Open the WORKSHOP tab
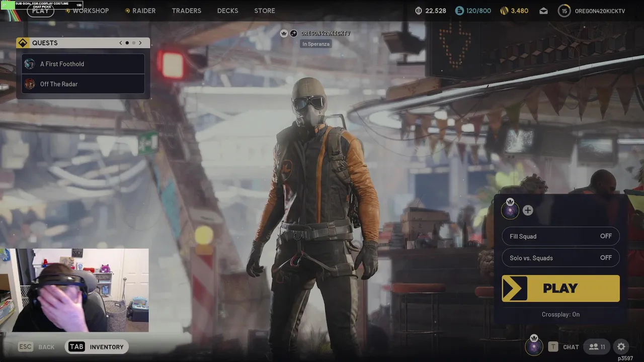Image resolution: width=644 pixels, height=362 pixels. click(x=91, y=11)
